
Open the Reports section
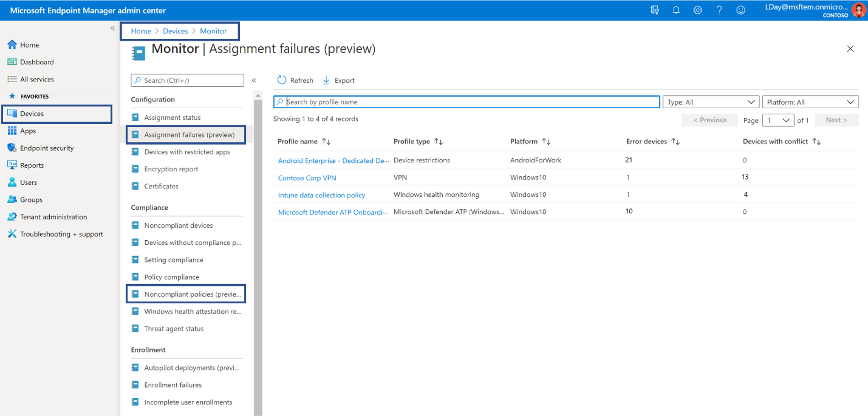click(32, 165)
